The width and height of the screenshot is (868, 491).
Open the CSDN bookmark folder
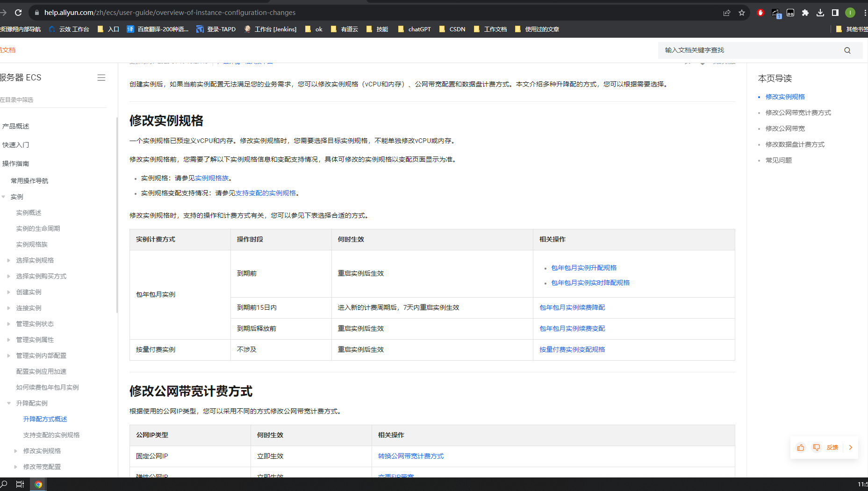pyautogui.click(x=452, y=29)
